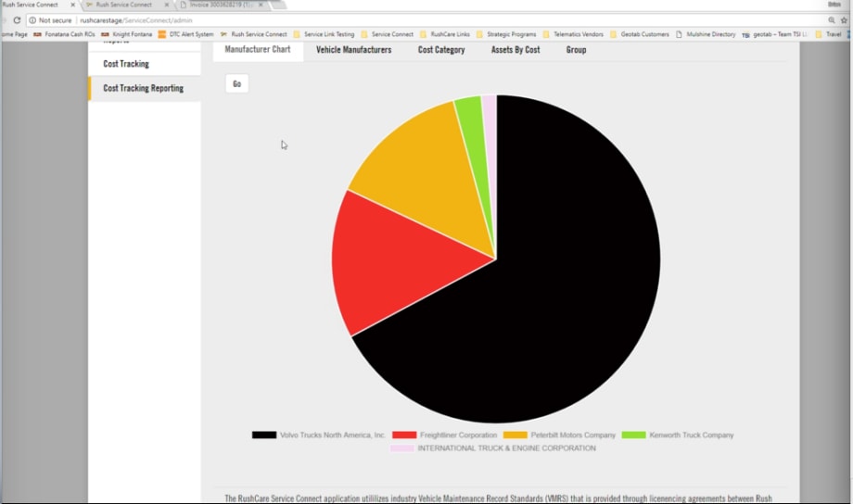Click legend text 'Kenworth Truck Company'

(692, 435)
